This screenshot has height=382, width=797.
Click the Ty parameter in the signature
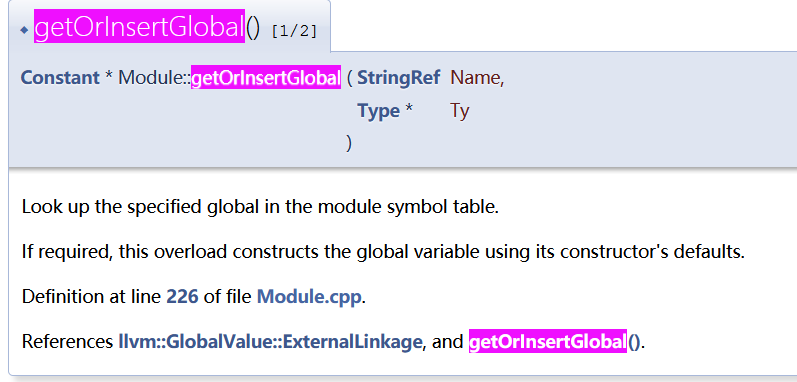(459, 111)
